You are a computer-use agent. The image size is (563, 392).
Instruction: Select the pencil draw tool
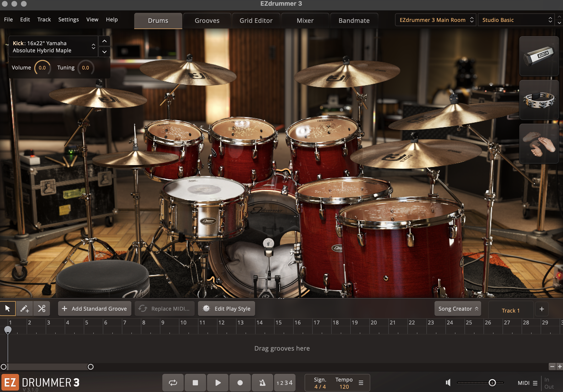click(25, 309)
